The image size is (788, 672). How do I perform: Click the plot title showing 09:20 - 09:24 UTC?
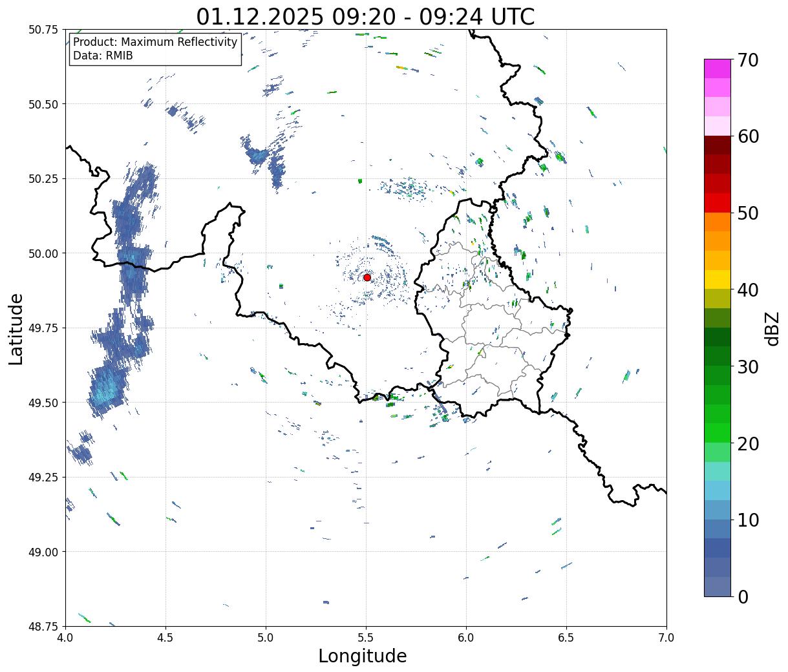tap(365, 17)
